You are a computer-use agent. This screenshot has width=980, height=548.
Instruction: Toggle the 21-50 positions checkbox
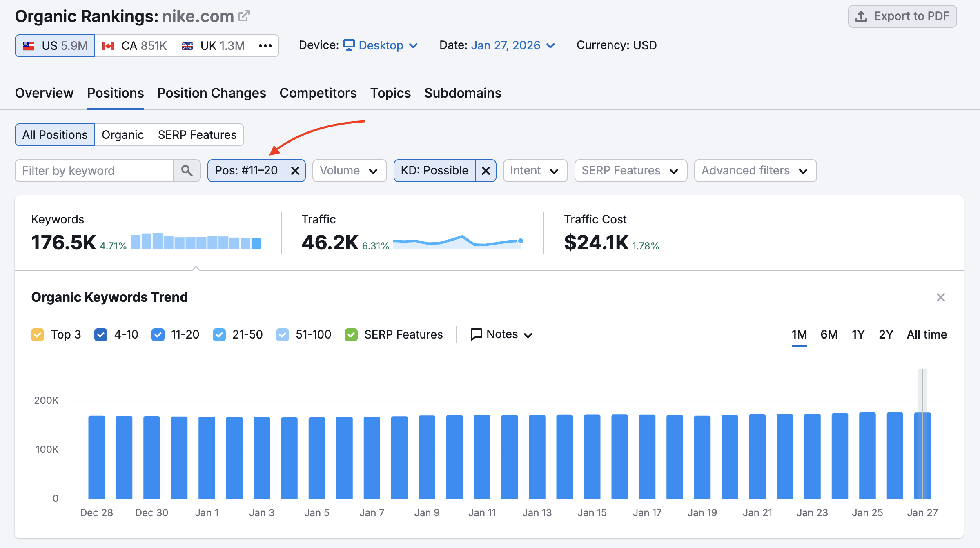click(x=219, y=335)
